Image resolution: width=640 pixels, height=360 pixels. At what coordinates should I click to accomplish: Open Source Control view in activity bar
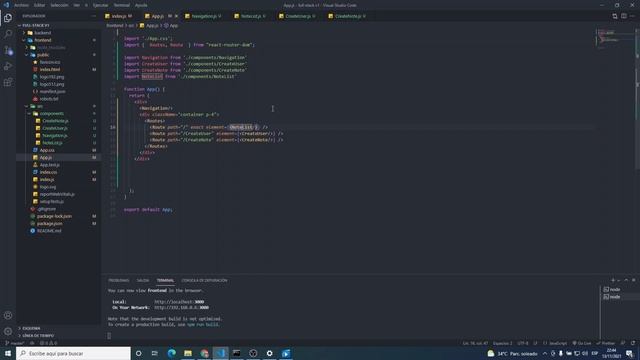pyautogui.click(x=8, y=50)
